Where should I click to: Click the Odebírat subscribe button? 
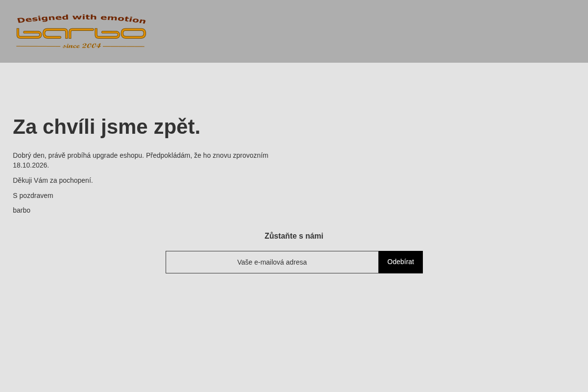point(401,262)
